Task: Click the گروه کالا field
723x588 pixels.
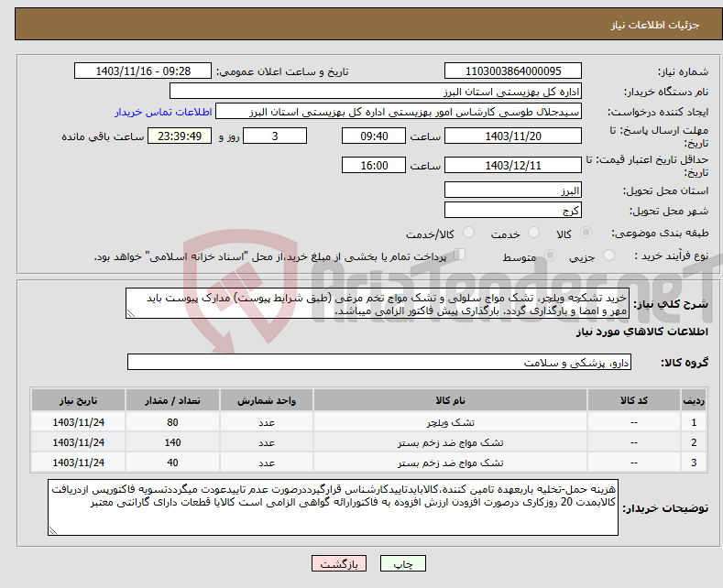Action: pos(379,362)
